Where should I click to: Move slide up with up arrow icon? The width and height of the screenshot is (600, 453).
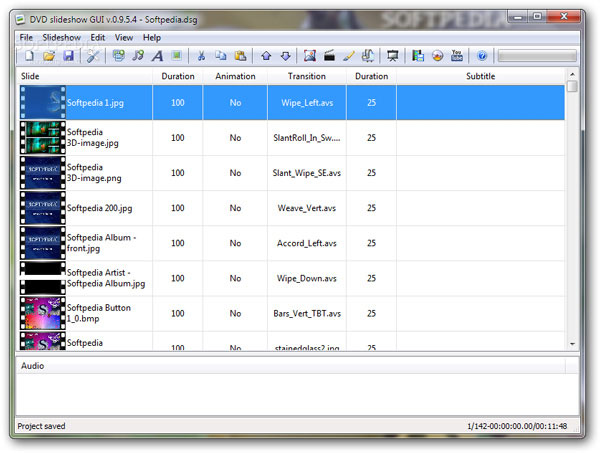tap(266, 56)
